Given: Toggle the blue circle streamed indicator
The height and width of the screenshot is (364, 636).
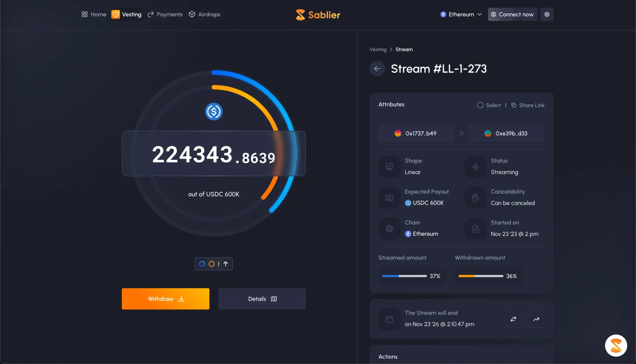Looking at the screenshot, I should click(x=202, y=264).
